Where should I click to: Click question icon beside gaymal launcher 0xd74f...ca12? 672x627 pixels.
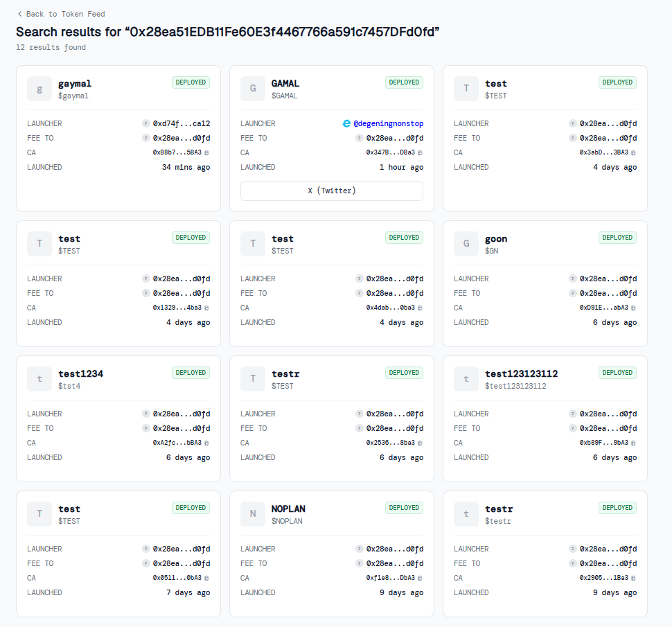[x=146, y=123]
